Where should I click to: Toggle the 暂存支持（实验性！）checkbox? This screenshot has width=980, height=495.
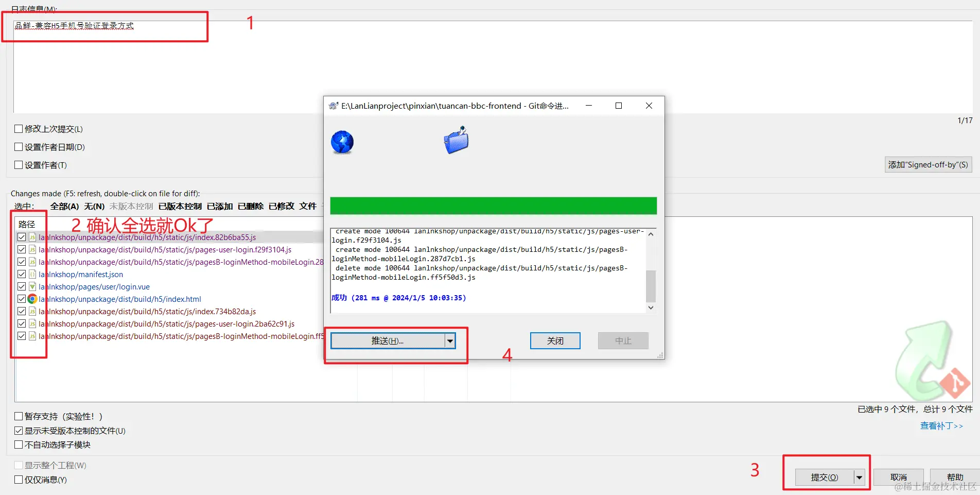19,416
